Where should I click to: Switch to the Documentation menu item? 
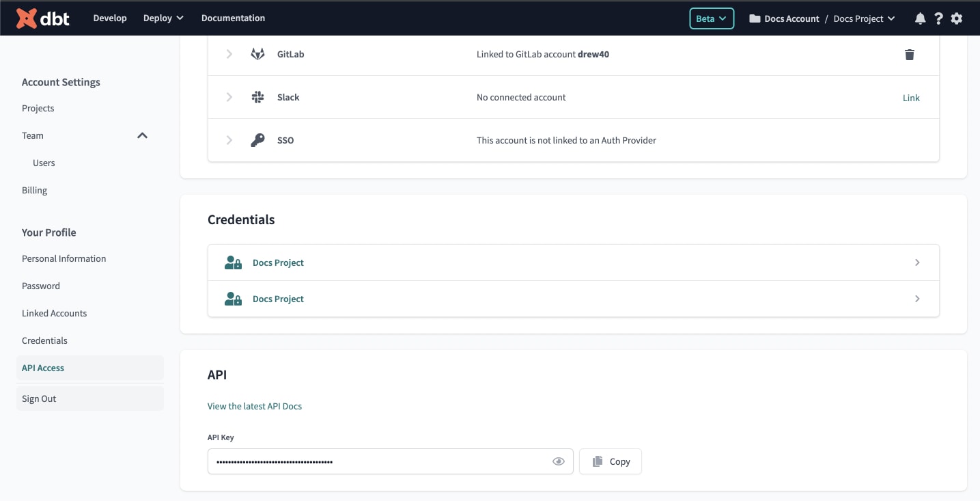click(233, 18)
